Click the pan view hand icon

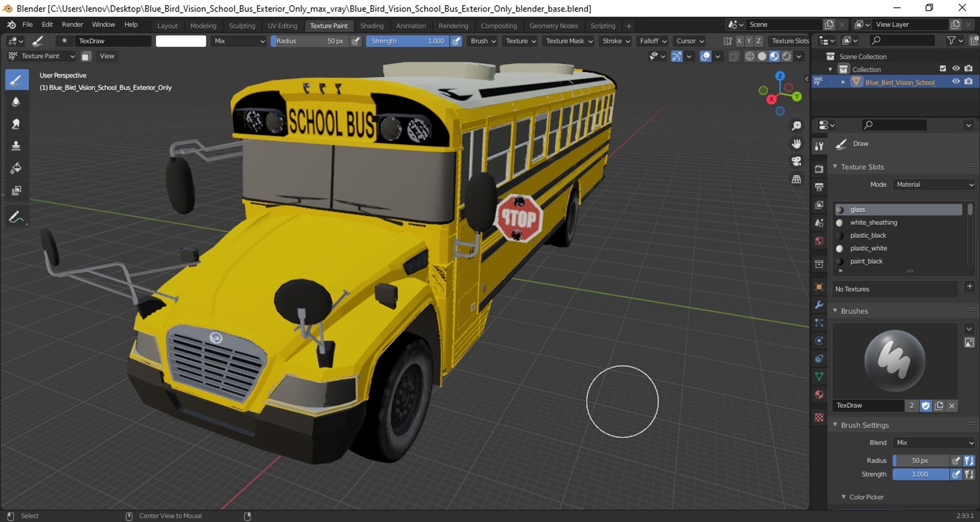(x=796, y=143)
